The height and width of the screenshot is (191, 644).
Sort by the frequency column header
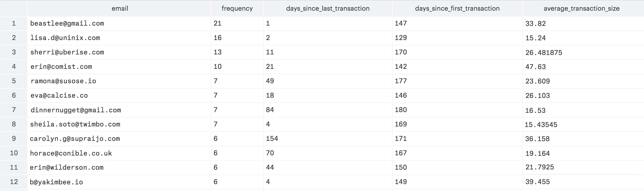click(x=237, y=9)
